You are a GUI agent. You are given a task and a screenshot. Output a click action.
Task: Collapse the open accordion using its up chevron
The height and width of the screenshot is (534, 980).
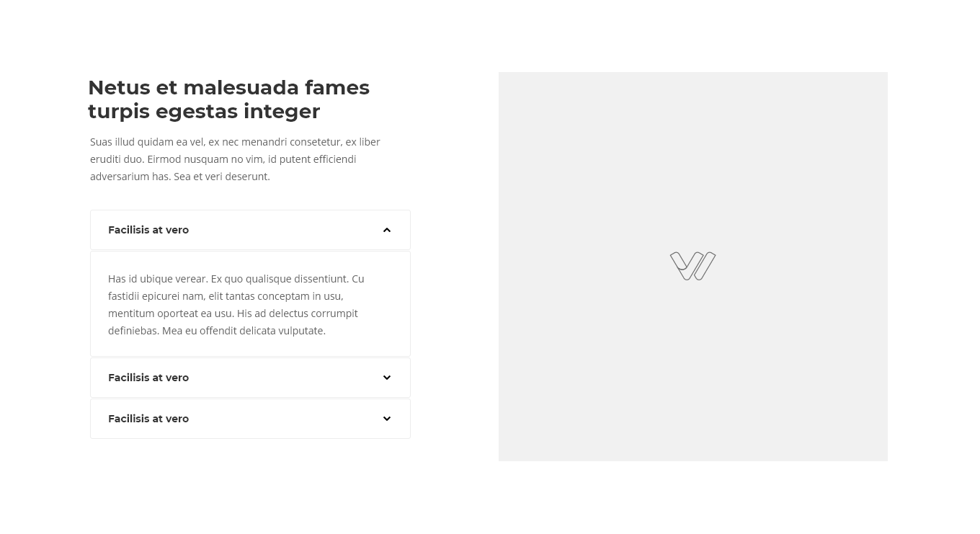point(387,230)
